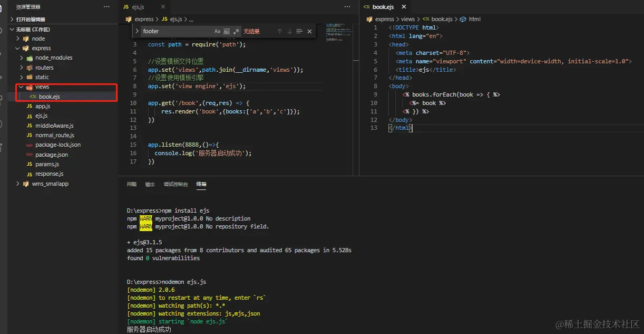This screenshot has width=644, height=334.
Task: Click Find in Selection icon
Action: pos(299,32)
